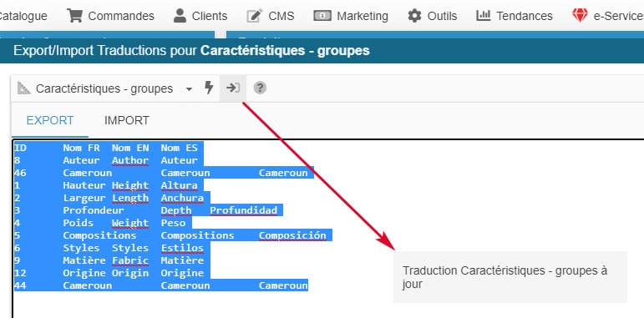This screenshot has height=318, width=644.
Task: Click the lightning bolt action icon
Action: (x=209, y=88)
